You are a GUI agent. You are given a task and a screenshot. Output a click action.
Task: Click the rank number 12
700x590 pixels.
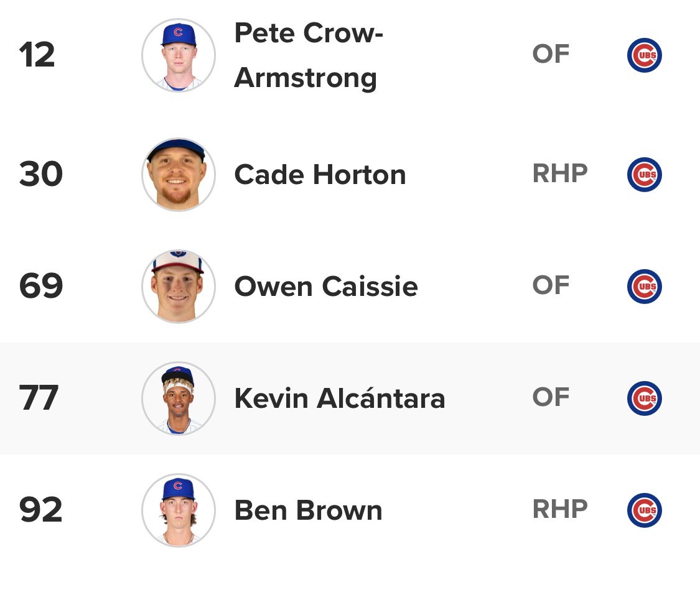coord(37,55)
